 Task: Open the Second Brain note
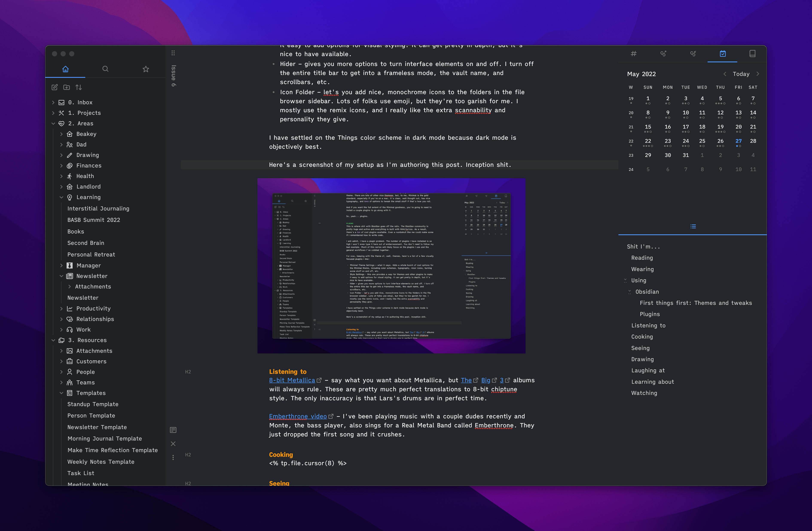[86, 243]
